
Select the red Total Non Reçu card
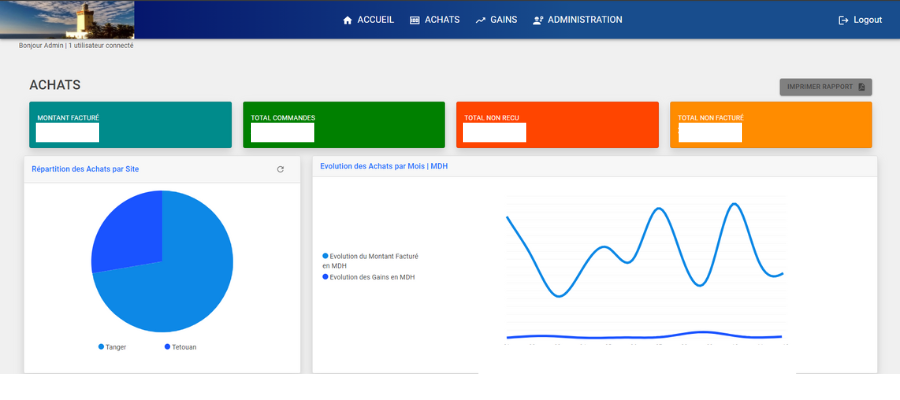[557, 125]
